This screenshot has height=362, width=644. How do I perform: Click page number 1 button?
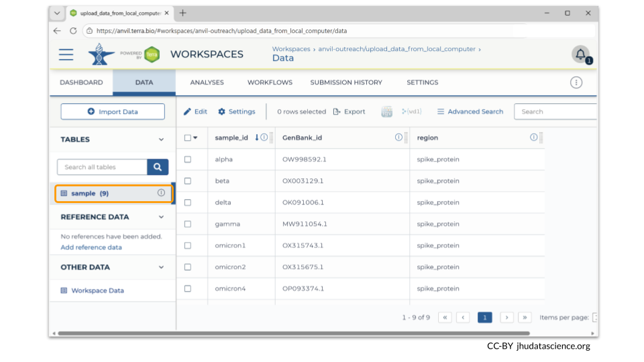tap(484, 317)
